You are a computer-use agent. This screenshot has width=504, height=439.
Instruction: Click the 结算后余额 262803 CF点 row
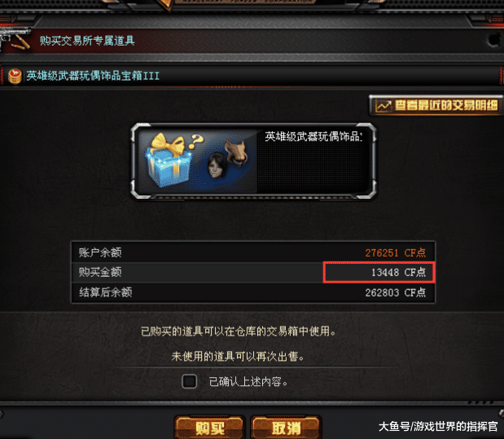click(x=253, y=292)
